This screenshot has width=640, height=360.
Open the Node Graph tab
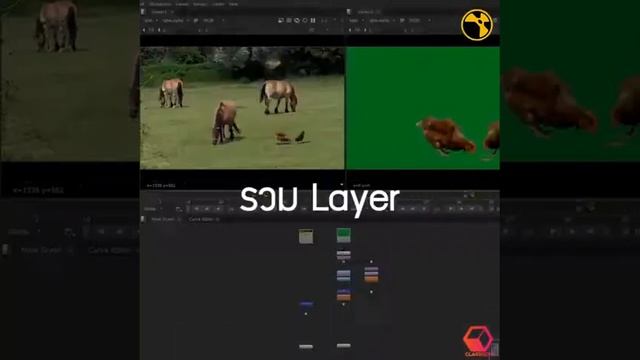tap(162, 219)
